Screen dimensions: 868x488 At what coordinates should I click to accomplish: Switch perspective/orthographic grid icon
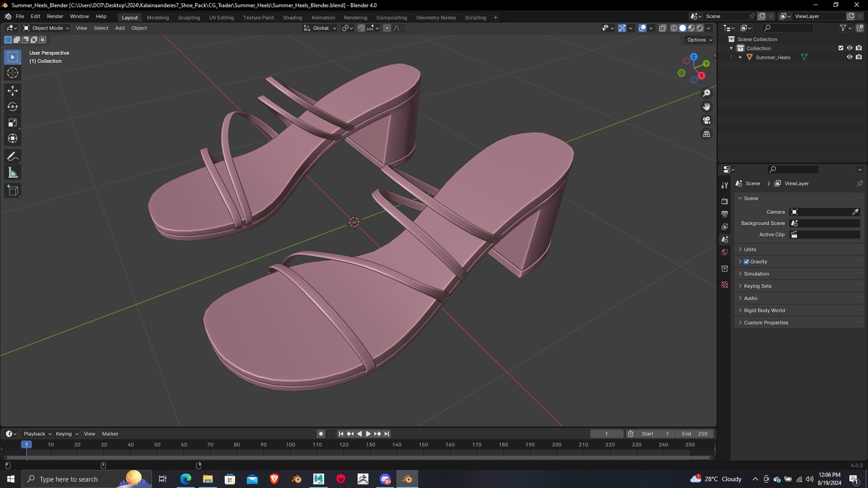coord(707,134)
